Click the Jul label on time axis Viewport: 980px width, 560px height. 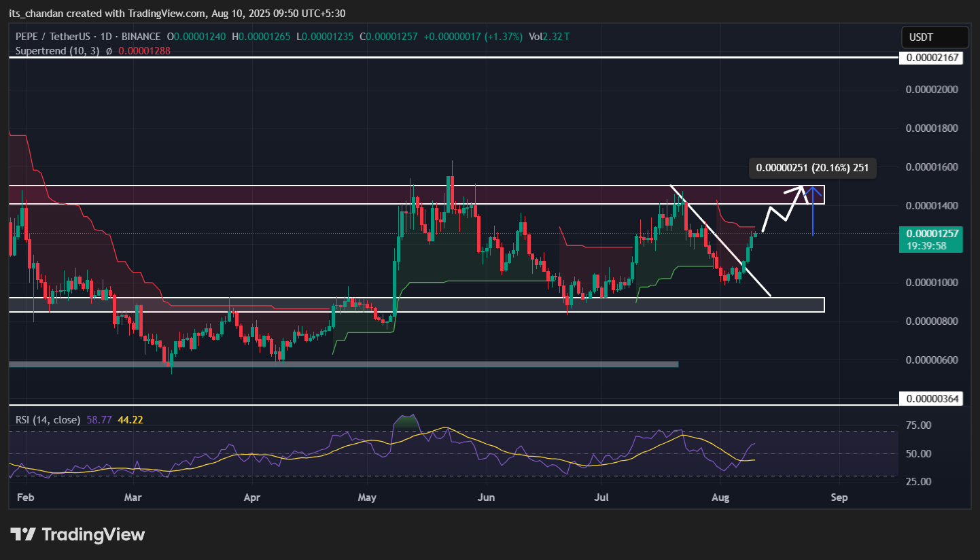[600, 497]
